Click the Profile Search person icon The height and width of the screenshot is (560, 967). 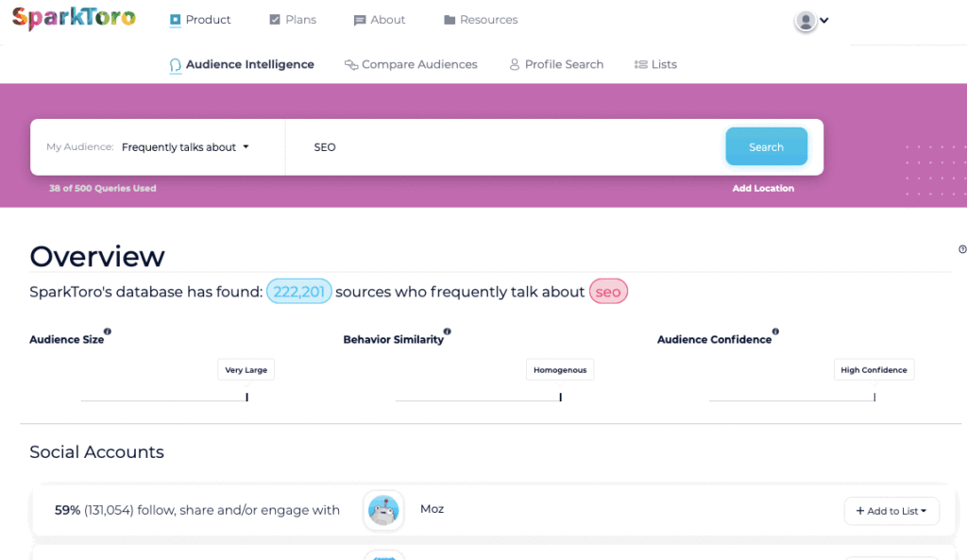tap(515, 65)
